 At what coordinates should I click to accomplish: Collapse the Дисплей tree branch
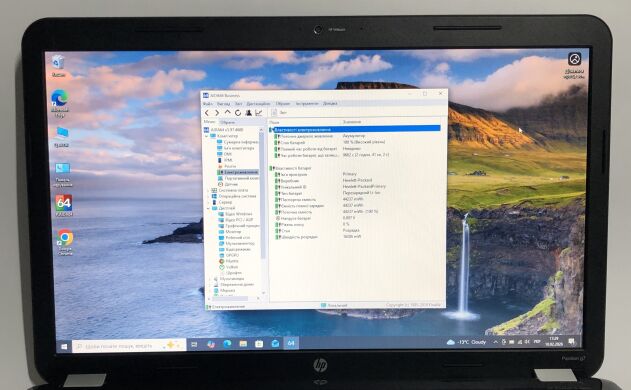pos(208,208)
